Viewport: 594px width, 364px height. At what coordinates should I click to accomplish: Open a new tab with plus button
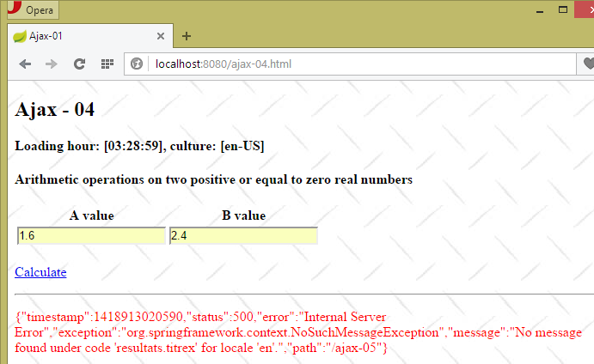point(187,36)
